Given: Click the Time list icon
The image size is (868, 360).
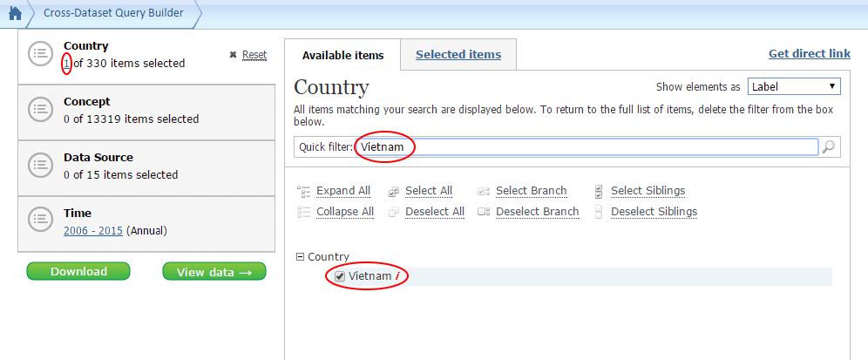Looking at the screenshot, I should (40, 221).
